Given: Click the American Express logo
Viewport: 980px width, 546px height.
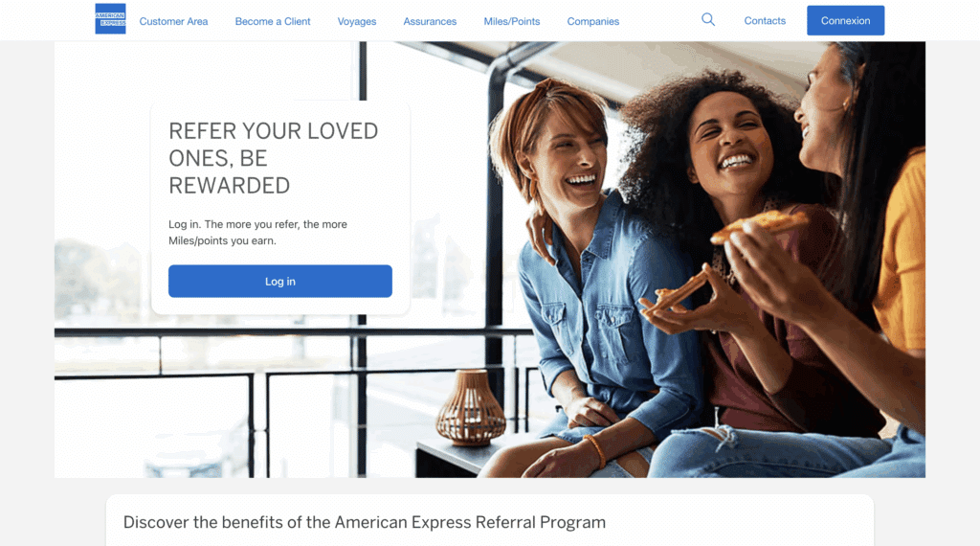Looking at the screenshot, I should tap(111, 19).
